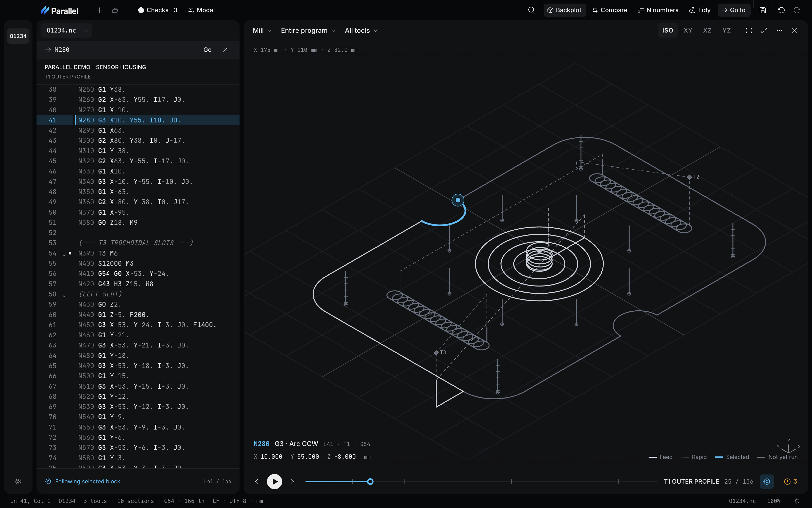Open the Mill machine dropdown
Viewport: 812px width, 508px height.
pyautogui.click(x=262, y=30)
